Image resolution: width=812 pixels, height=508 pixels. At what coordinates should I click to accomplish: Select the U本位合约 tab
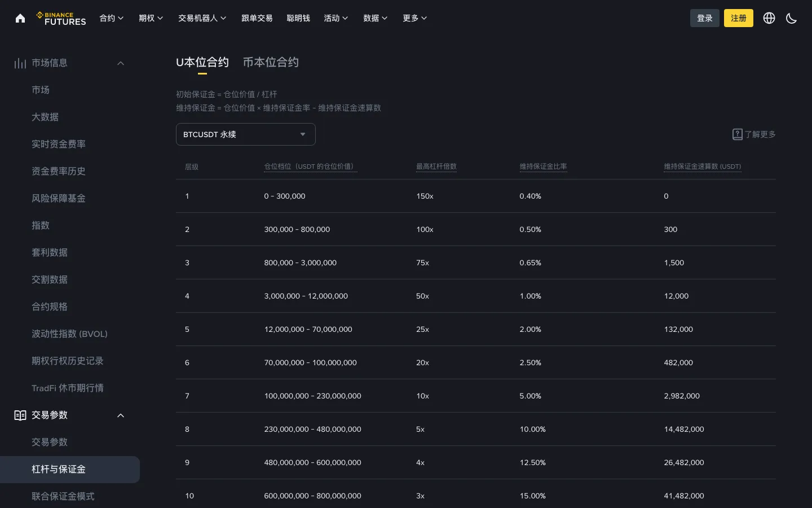(202, 63)
